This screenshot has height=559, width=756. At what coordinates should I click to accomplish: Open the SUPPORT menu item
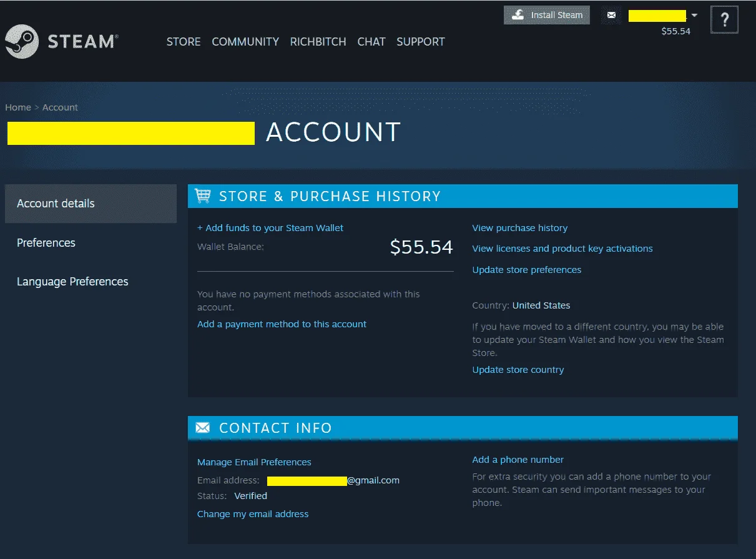[421, 42]
